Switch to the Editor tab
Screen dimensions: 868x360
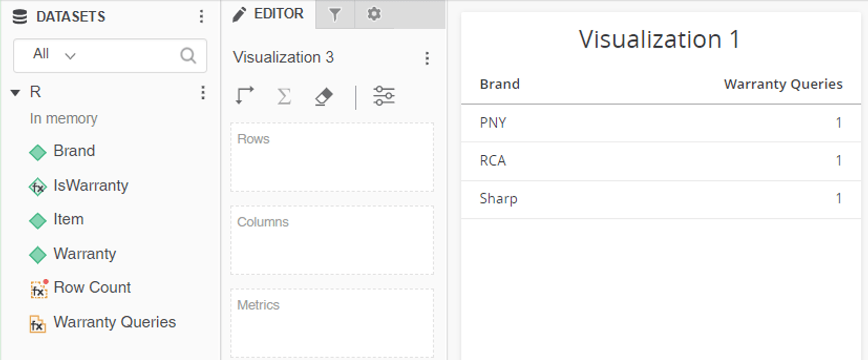268,14
